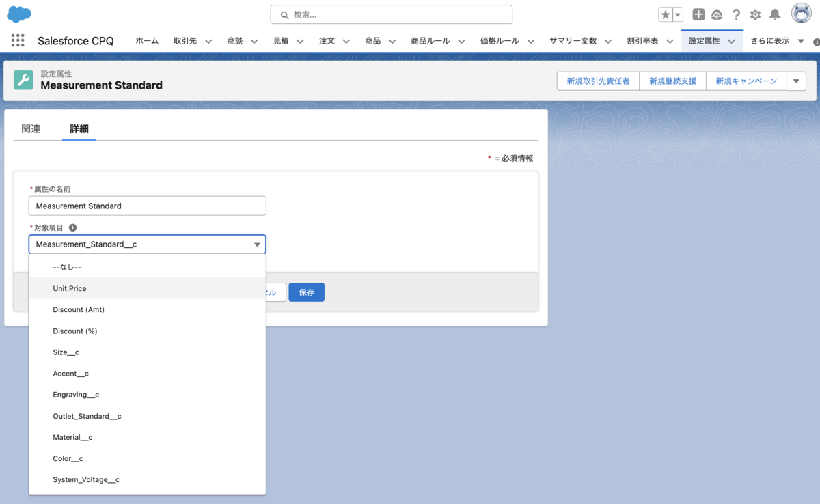The height and width of the screenshot is (504, 820).
Task: Open the App Launcher waffle icon
Action: coord(17,40)
